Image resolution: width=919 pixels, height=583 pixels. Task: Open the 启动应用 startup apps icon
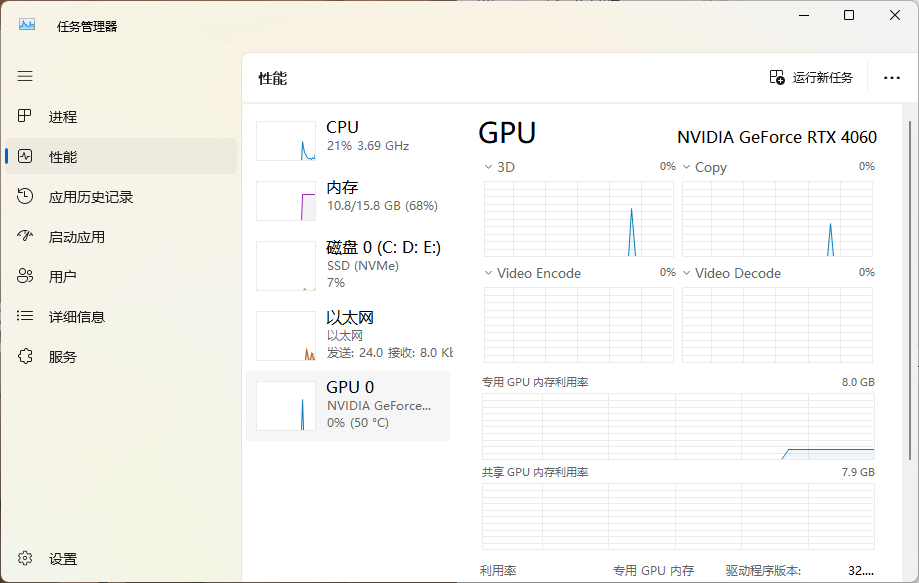(25, 236)
